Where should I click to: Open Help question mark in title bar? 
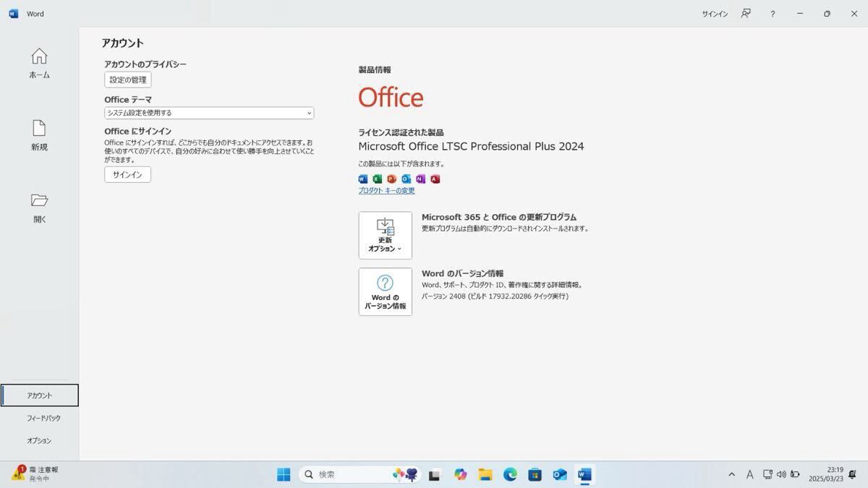[773, 14]
